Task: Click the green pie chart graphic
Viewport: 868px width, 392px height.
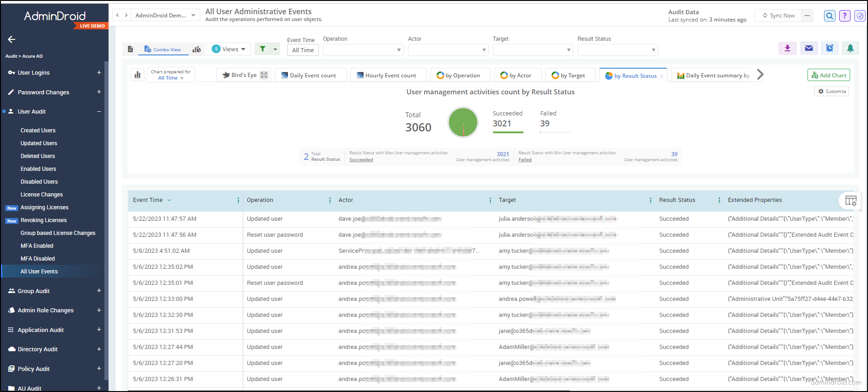Action: [463, 122]
